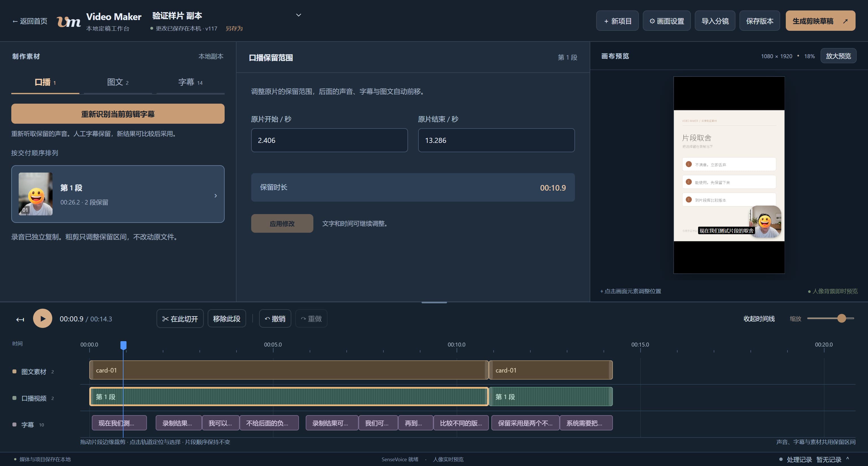The image size is (868, 466).
Task: Select the 第 1 段 video thumbnail
Action: (x=35, y=194)
